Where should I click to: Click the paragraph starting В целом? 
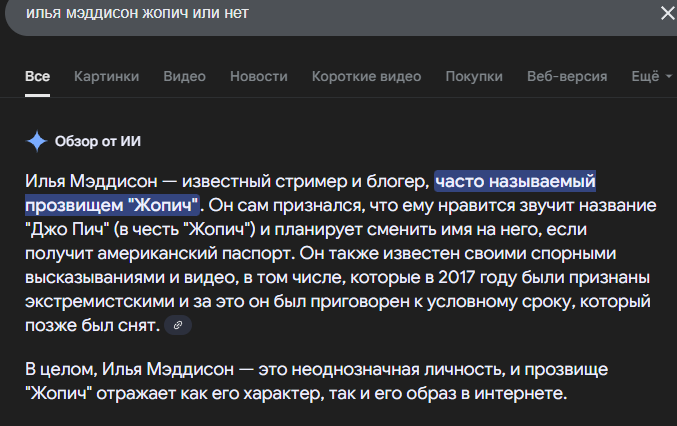[316, 381]
